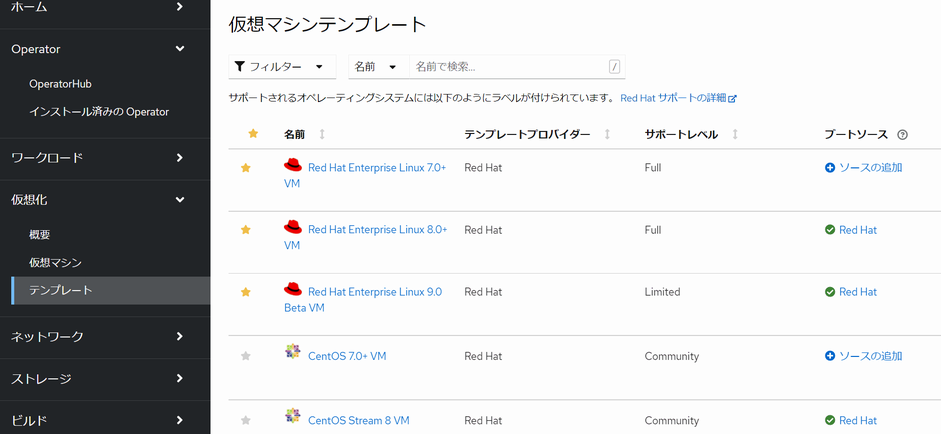Mark CentOS 7.0+ VM as favorite
The image size is (941, 434).
(245, 356)
